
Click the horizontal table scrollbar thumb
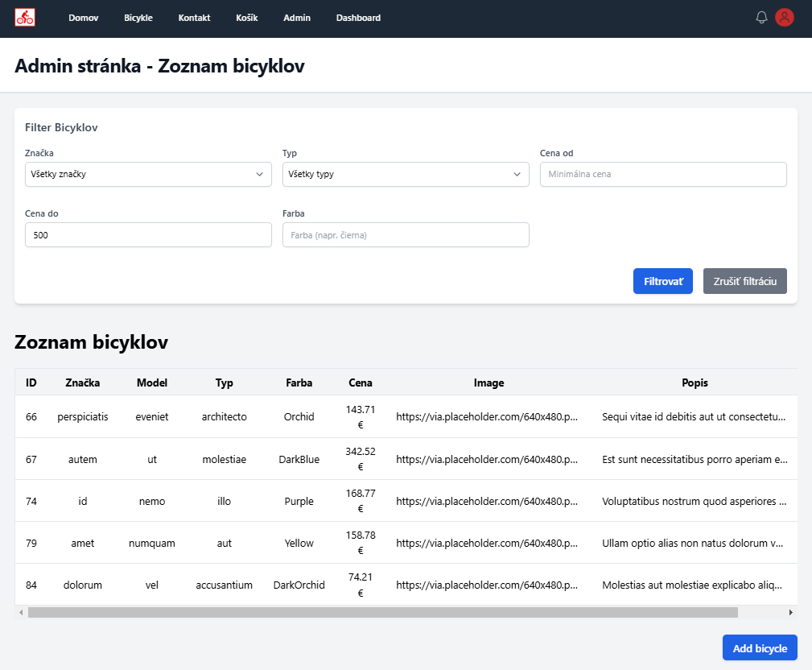point(383,613)
